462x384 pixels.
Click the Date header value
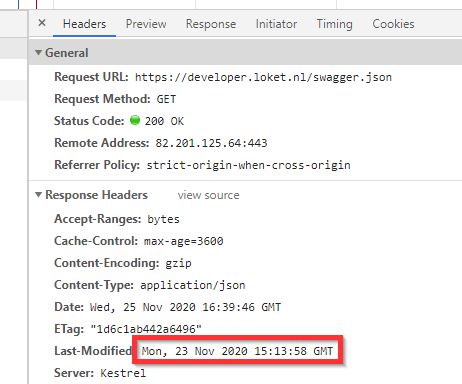click(185, 307)
